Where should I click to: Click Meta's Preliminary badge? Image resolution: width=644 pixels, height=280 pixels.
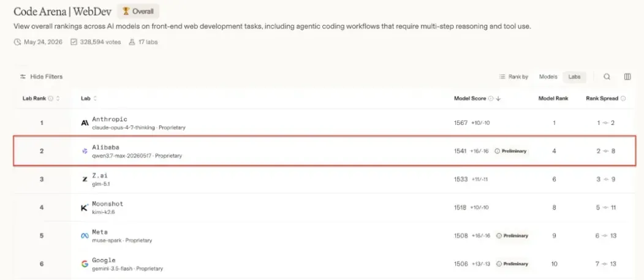[x=512, y=236]
